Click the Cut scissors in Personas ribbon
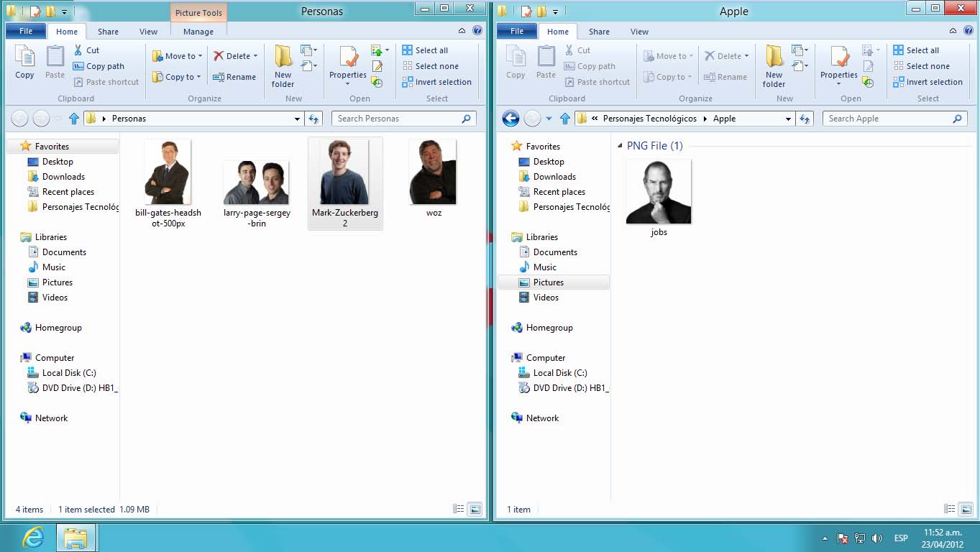 click(79, 50)
